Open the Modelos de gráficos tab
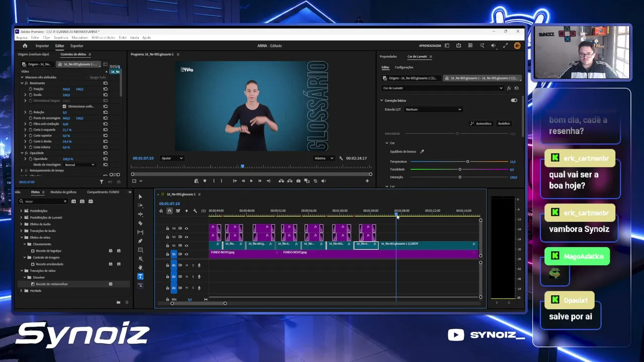 click(63, 192)
